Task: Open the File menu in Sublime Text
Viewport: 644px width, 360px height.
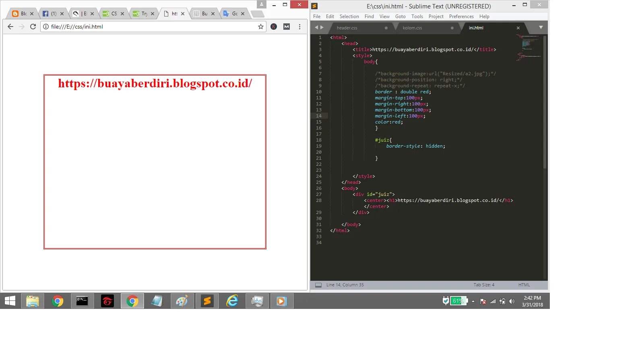Action: pos(317,16)
